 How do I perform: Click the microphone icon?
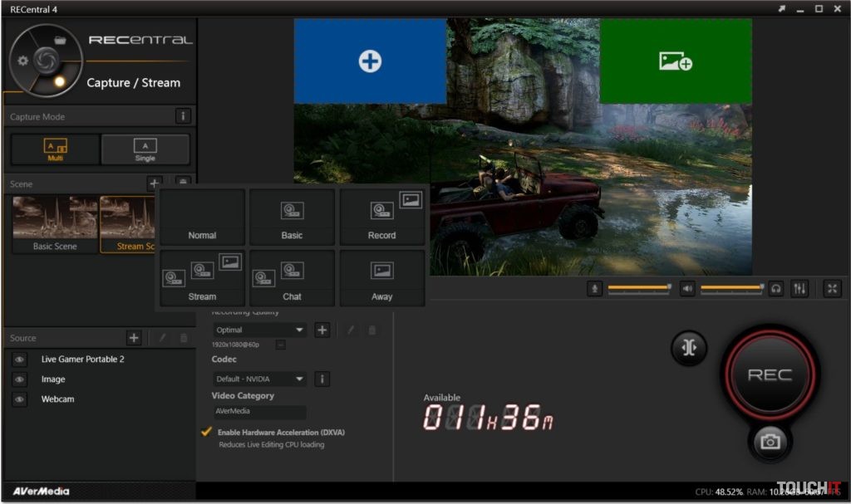(594, 288)
